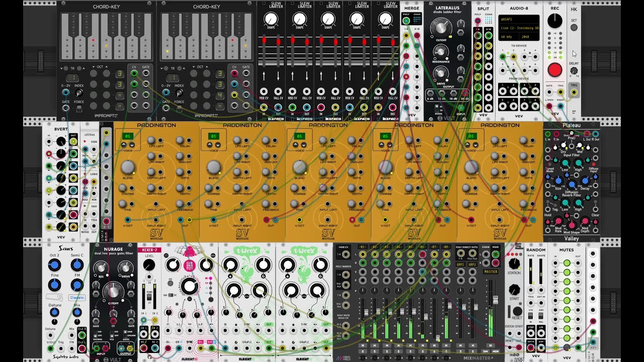Flip the MONO/ST switch on MIXER-2
644x362 pixels.
(149, 297)
